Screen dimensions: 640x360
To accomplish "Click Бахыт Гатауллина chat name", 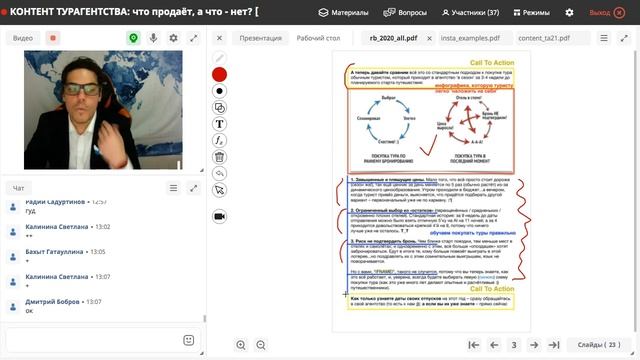I will pyautogui.click(x=54, y=252).
